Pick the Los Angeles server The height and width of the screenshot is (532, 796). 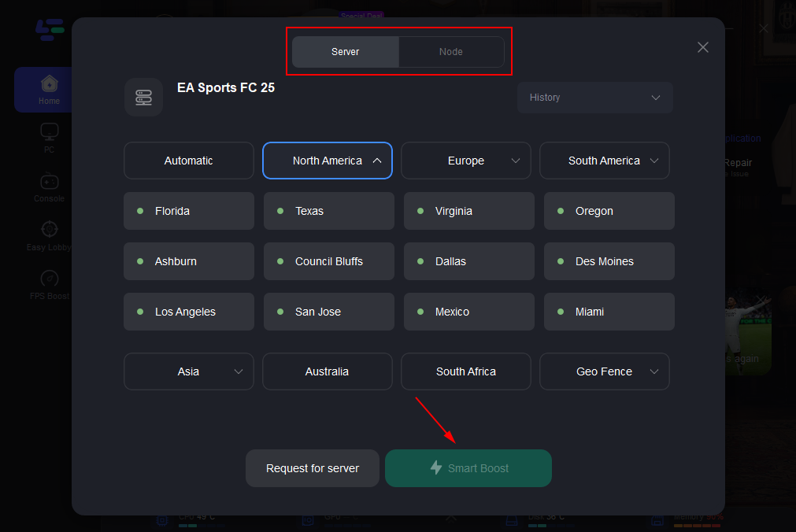[189, 312]
